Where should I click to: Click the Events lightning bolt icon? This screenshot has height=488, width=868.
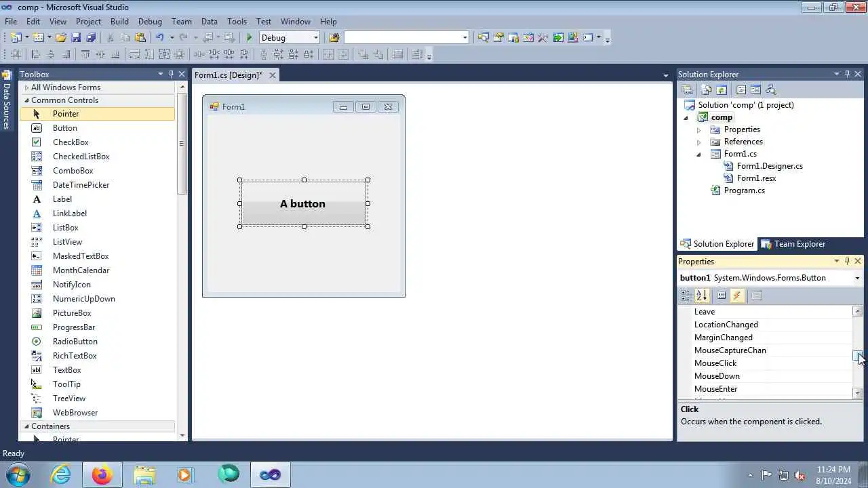[x=737, y=296]
